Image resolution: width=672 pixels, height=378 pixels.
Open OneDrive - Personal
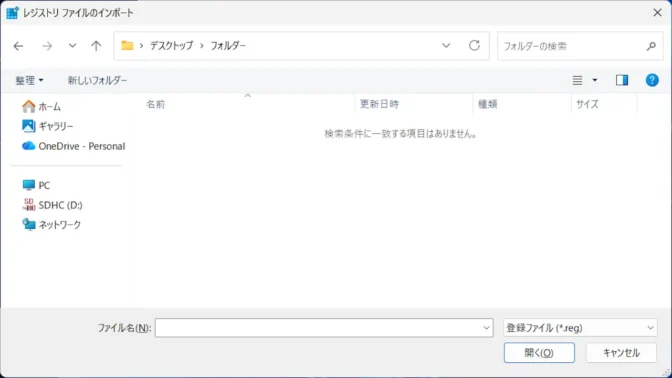pos(73,146)
